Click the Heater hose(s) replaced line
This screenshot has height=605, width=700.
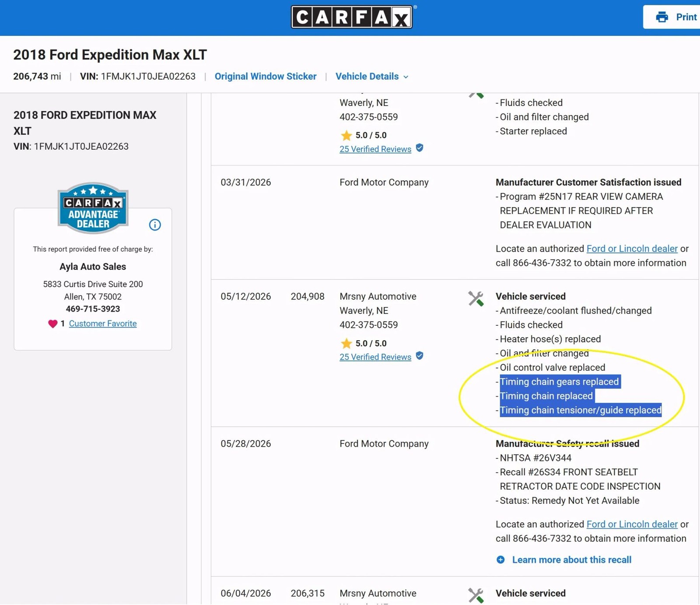(550, 339)
